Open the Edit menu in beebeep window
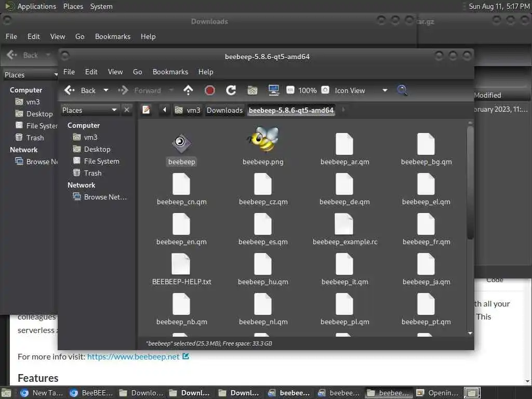This screenshot has height=399, width=532. coord(91,72)
